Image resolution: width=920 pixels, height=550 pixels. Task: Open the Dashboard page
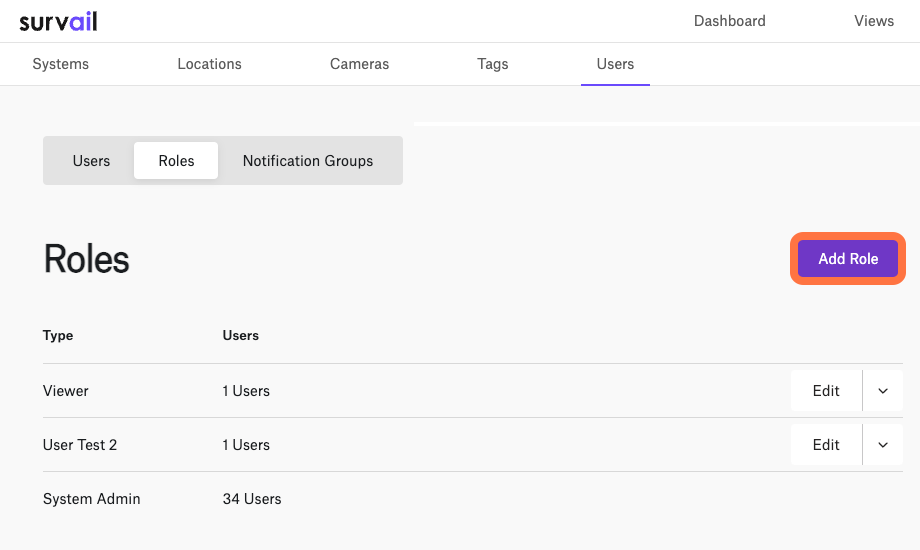tap(729, 21)
